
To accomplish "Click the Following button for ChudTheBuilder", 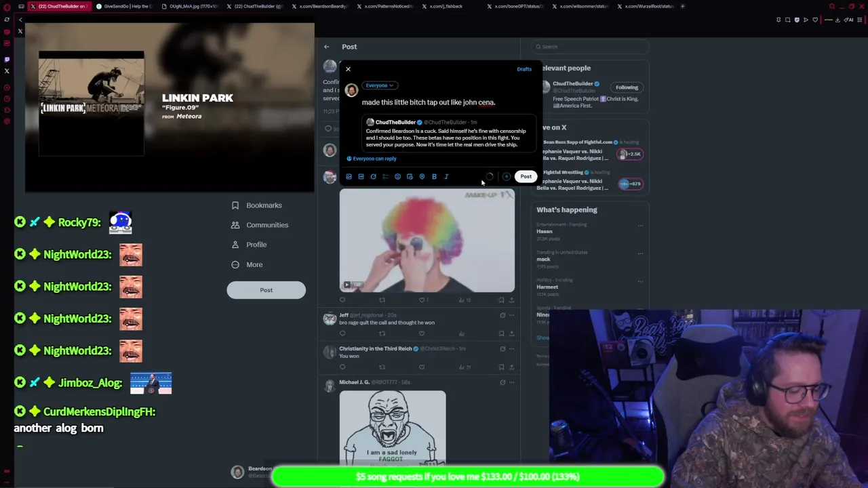I will coord(627,87).
